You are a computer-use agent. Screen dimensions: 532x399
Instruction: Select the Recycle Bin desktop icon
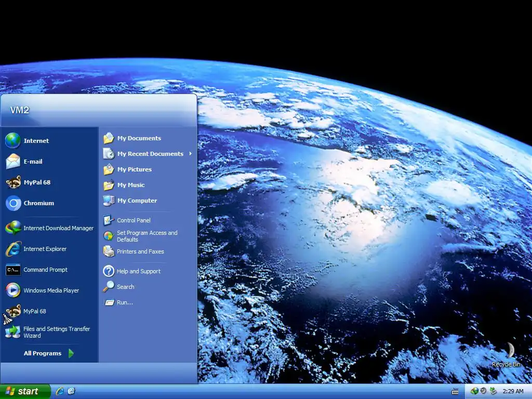click(506, 354)
